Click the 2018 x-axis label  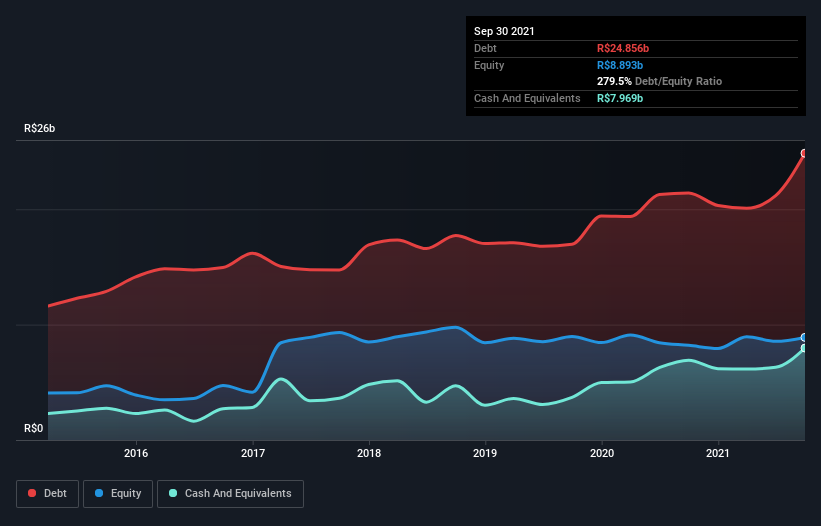point(369,453)
